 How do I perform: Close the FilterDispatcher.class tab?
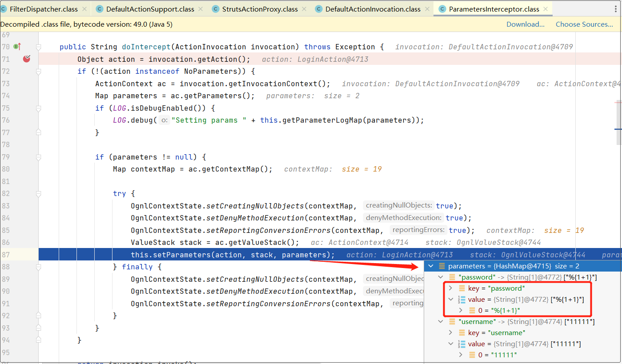coord(84,9)
